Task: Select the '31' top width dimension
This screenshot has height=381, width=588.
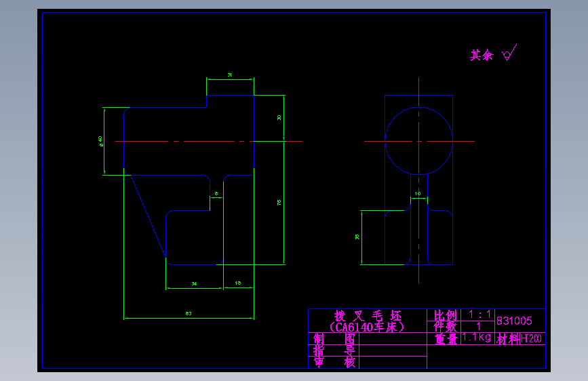Action: pyautogui.click(x=229, y=75)
